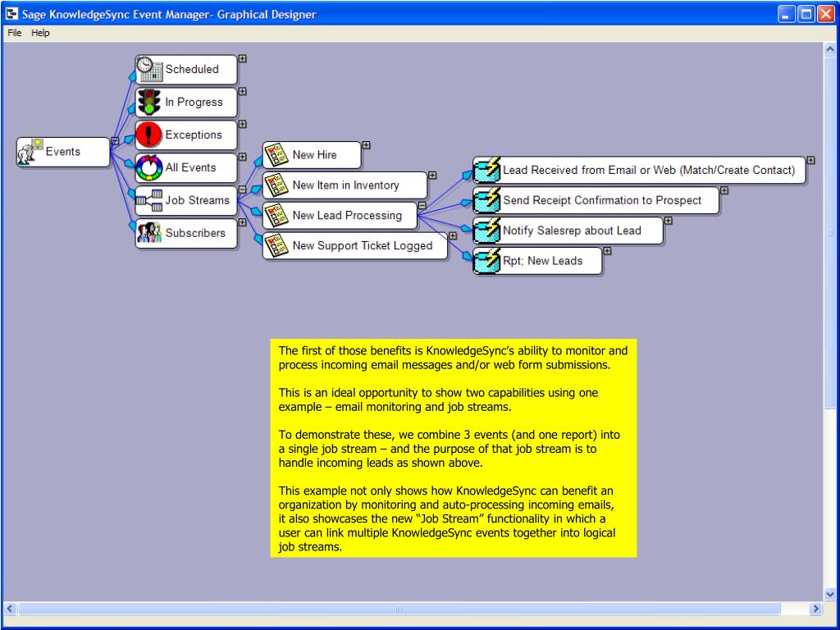
Task: Expand the All Events node
Action: coord(242,157)
